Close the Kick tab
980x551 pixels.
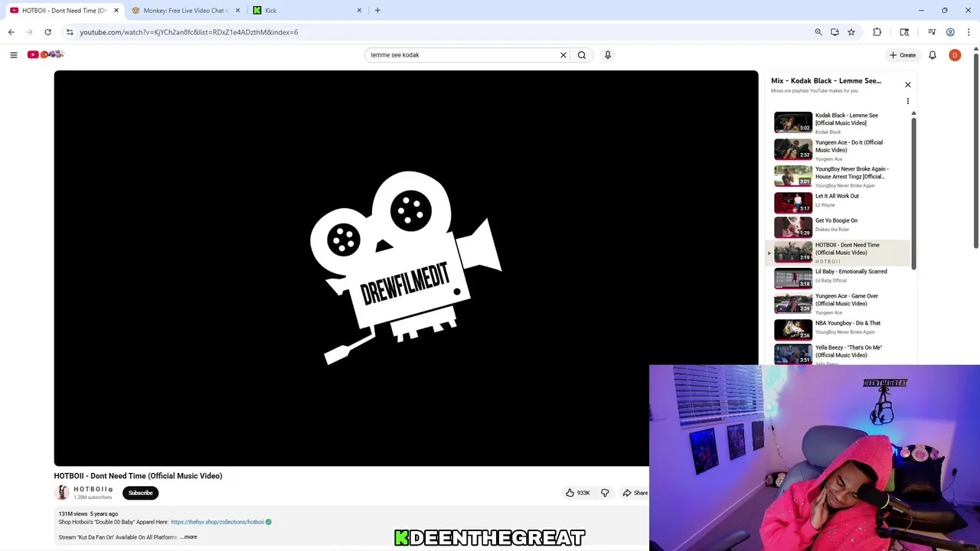[359, 11]
